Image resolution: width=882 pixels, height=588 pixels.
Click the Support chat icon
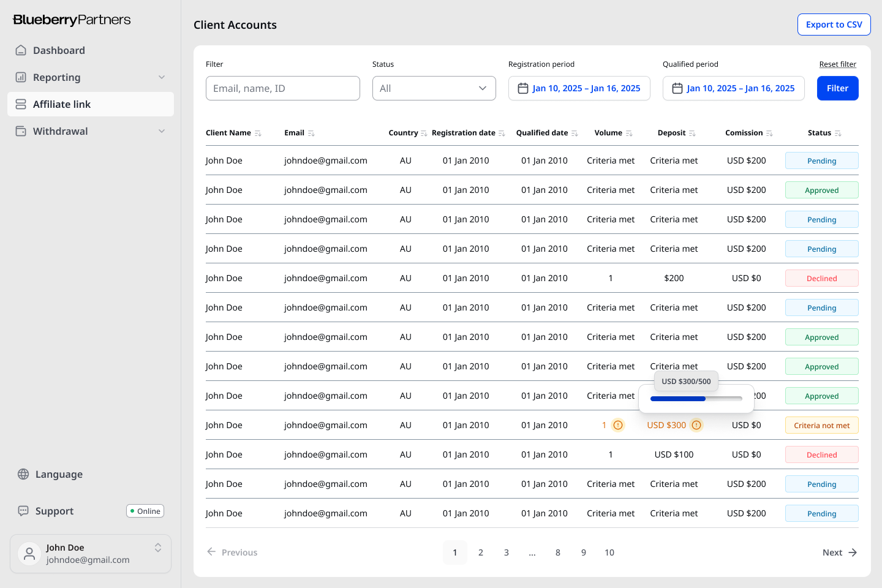[23, 511]
